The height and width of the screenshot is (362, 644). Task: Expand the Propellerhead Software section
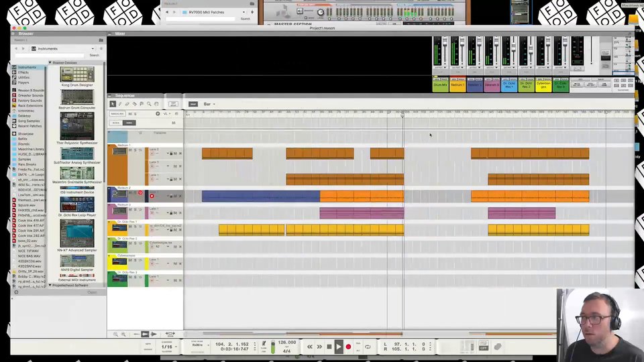(x=50, y=286)
